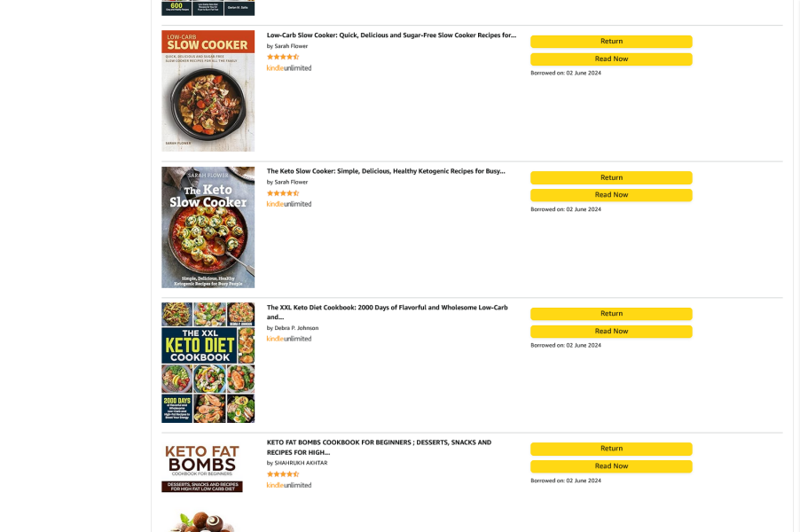Viewport: 800px width, 532px height.
Task: Click Kindle Unlimited logo under The Keto Slow Cooker
Action: tap(289, 204)
